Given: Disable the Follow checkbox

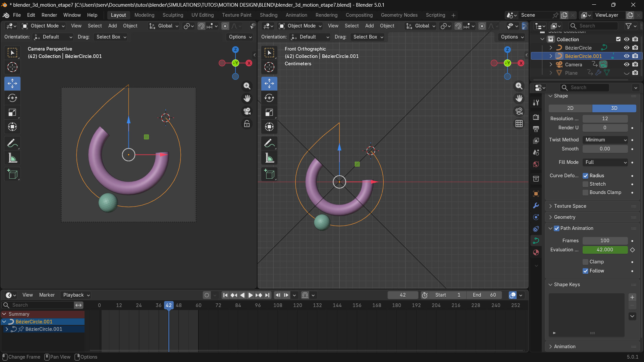Looking at the screenshot, I should (x=585, y=271).
